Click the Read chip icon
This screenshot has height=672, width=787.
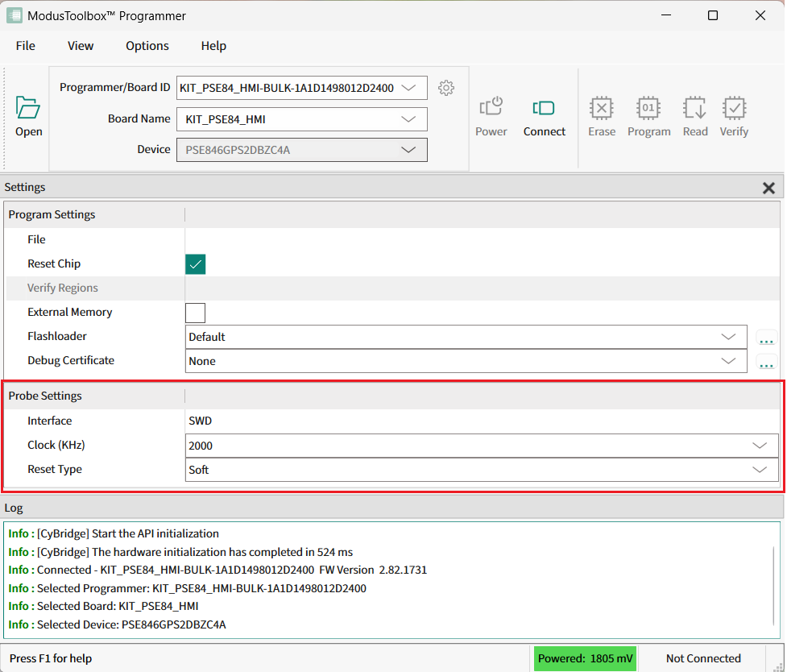click(x=695, y=107)
